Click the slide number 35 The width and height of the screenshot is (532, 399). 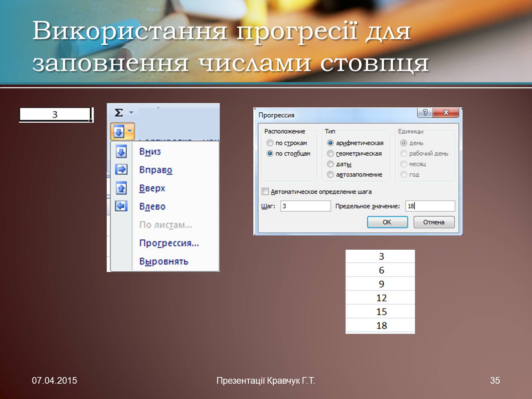[495, 380]
